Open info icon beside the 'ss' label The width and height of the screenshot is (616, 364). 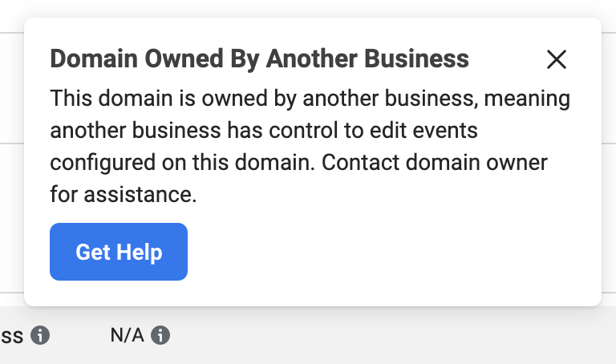point(40,335)
